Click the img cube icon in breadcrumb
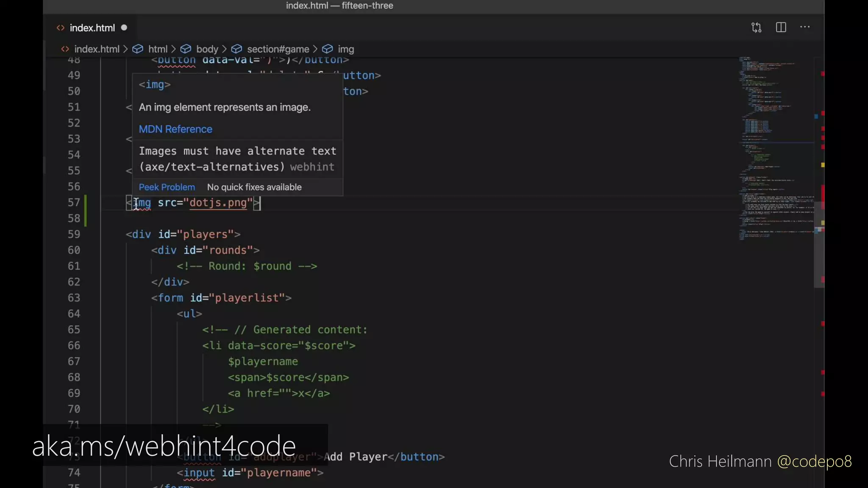The height and width of the screenshot is (488, 868). tap(327, 49)
